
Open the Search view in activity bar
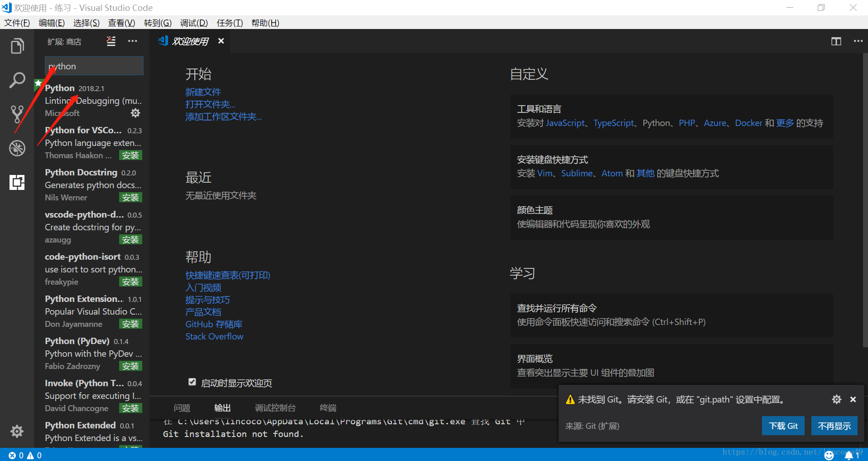coord(17,80)
